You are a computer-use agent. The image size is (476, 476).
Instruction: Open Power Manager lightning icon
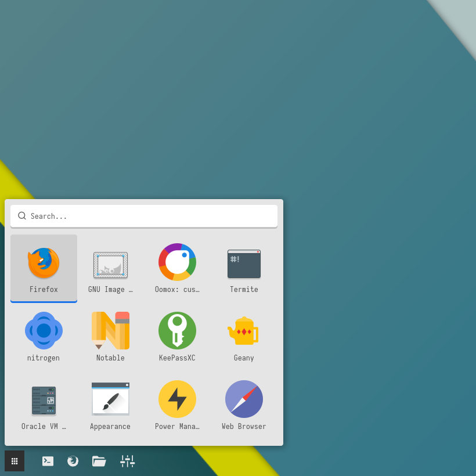(177, 399)
